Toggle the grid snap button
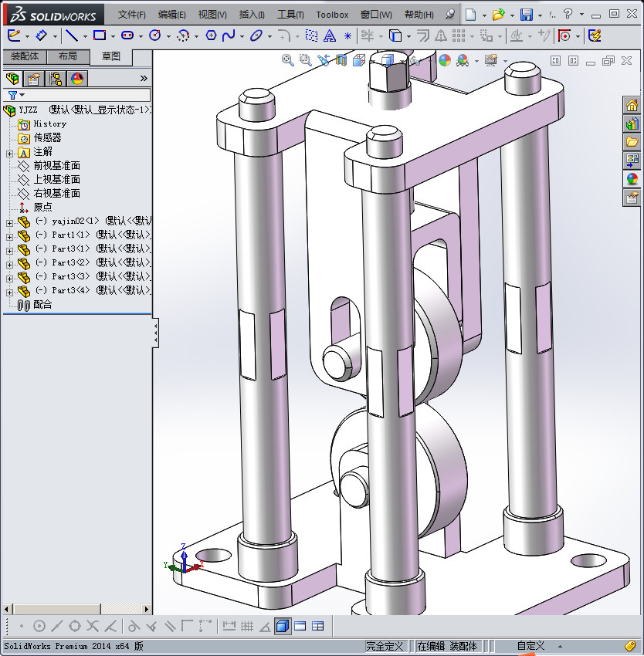Viewport: 644px width, 656px height. coord(247,626)
